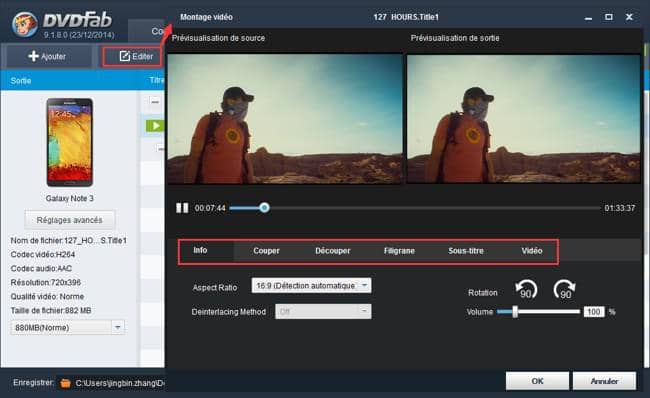The image size is (650, 398).
Task: Confirm edits with OK button
Action: (x=537, y=381)
